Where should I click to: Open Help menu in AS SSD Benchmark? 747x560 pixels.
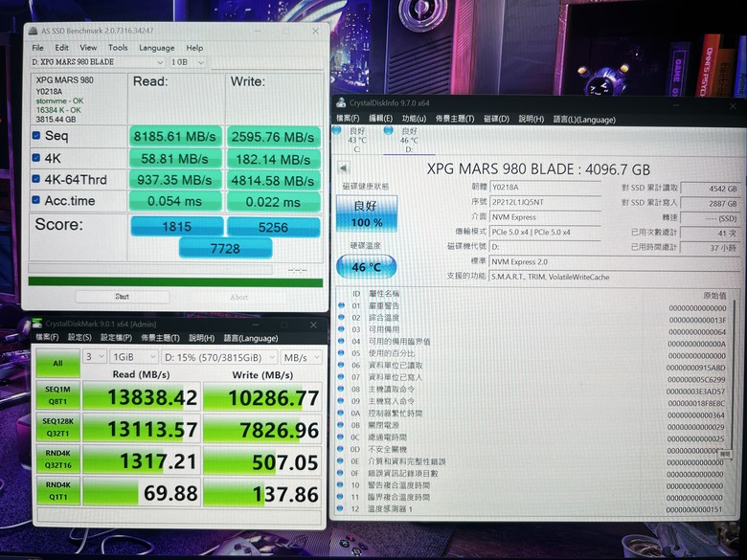point(194,48)
